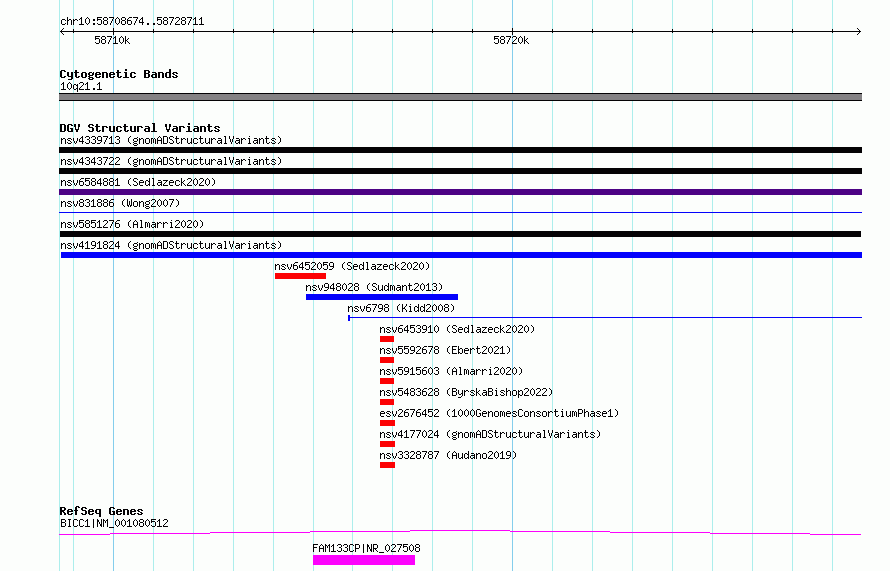890x571 pixels.
Task: Click the black bar under nsv4343722
Action: click(x=460, y=171)
